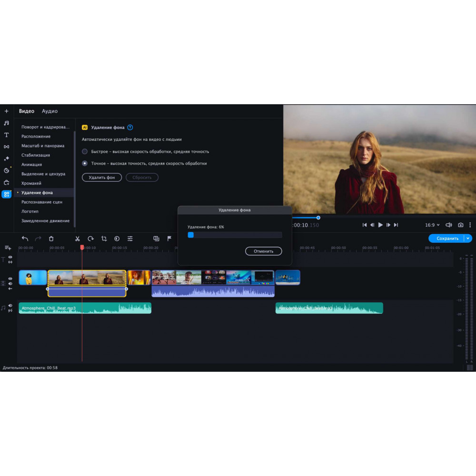The height and width of the screenshot is (476, 476).
Task: Select Хромакей in the tools list
Action: point(31,183)
